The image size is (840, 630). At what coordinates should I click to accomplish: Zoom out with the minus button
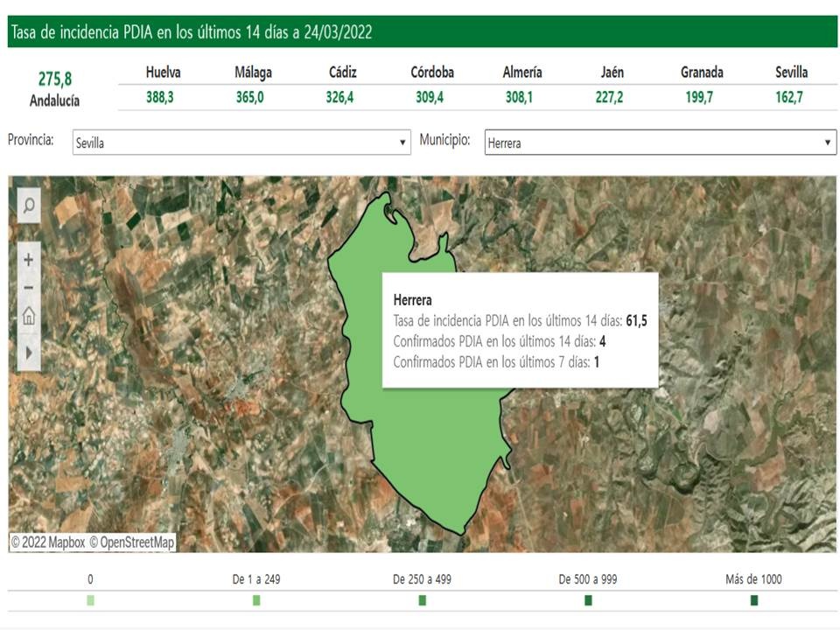[29, 288]
